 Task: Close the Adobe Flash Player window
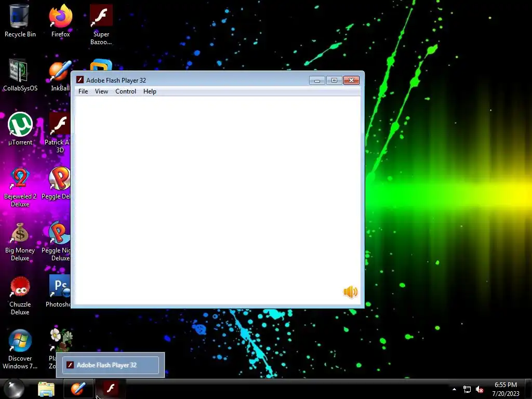click(352, 81)
